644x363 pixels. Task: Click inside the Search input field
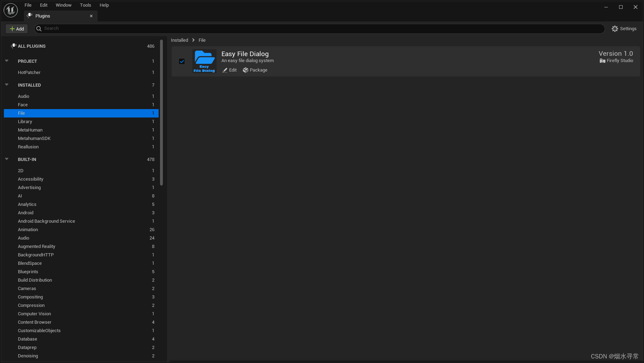140,28
